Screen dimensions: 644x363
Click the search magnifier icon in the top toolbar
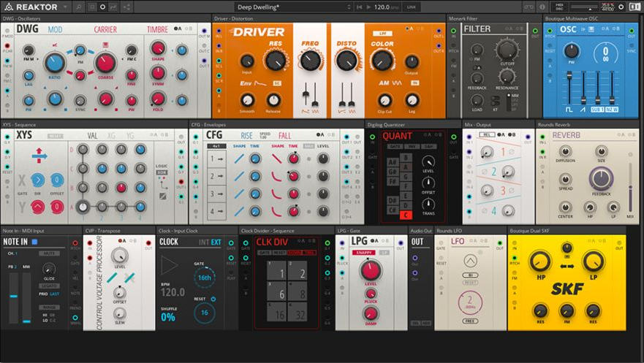tap(79, 7)
